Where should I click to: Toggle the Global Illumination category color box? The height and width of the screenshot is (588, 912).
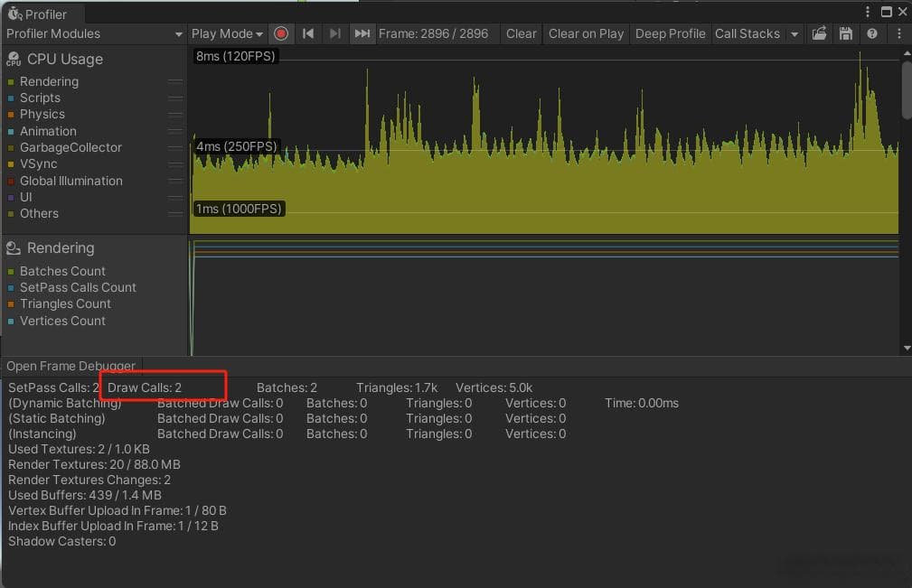pyautogui.click(x=11, y=181)
